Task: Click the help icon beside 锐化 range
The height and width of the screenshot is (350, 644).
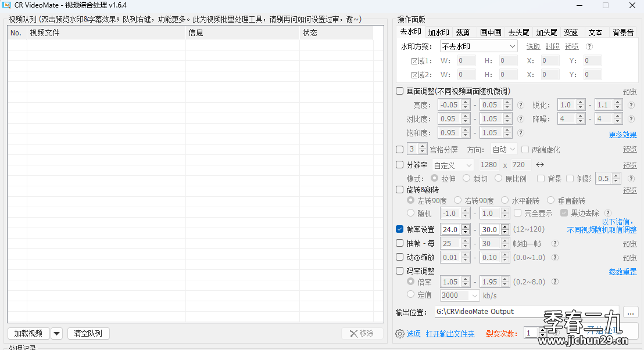Action: [631, 105]
